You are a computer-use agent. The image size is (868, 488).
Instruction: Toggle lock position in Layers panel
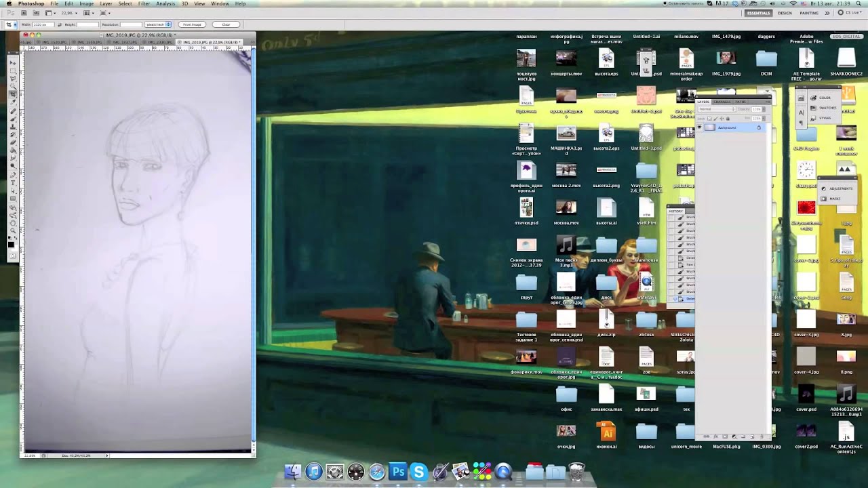point(722,119)
